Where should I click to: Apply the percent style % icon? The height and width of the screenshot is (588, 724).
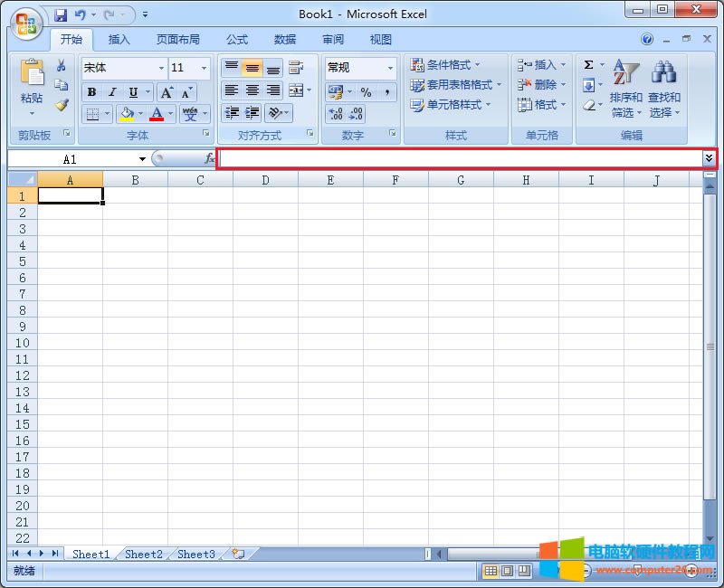point(366,92)
